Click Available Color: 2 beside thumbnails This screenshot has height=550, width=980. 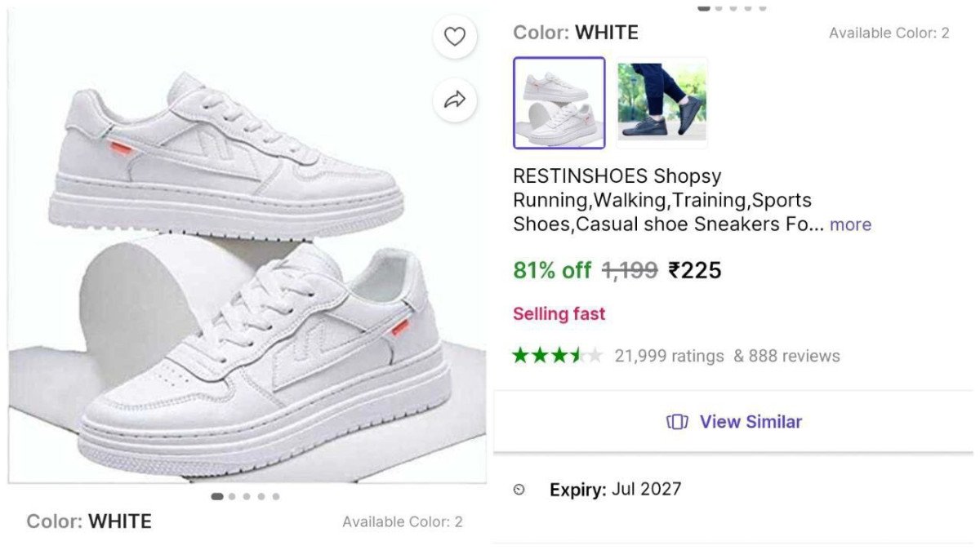coord(889,33)
